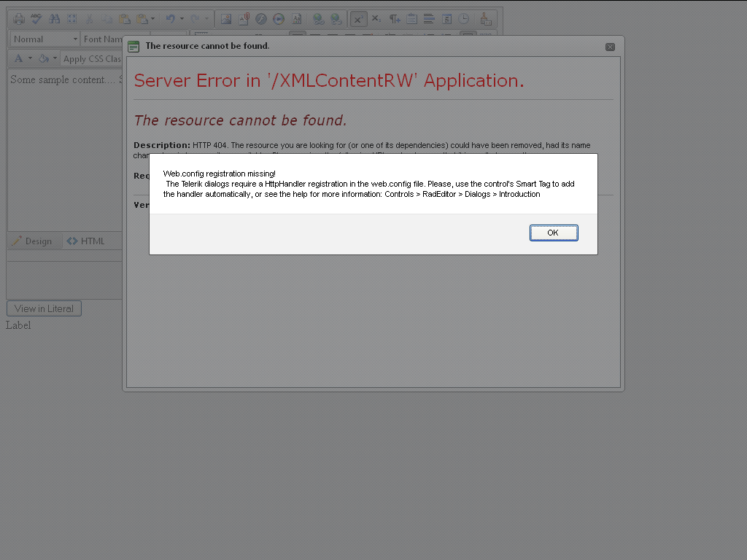Click the Horizontal Rule lines icon
Image resolution: width=747 pixels, height=560 pixels.
[x=429, y=19]
